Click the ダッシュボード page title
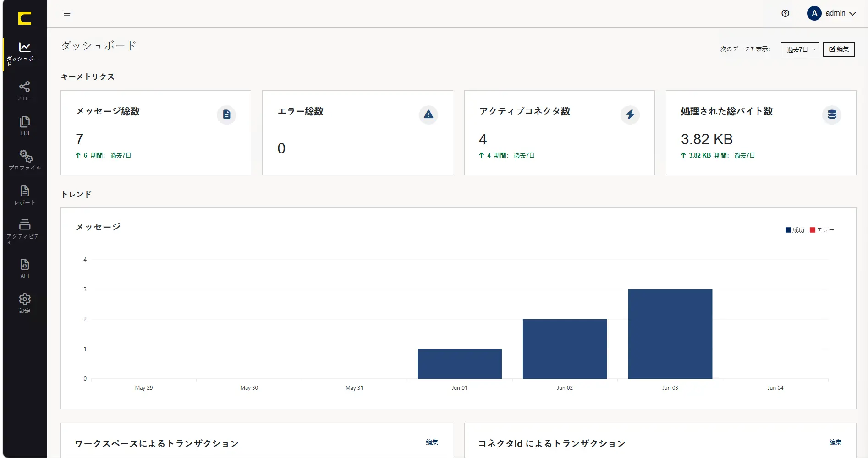Image resolution: width=868 pixels, height=458 pixels. (99, 46)
